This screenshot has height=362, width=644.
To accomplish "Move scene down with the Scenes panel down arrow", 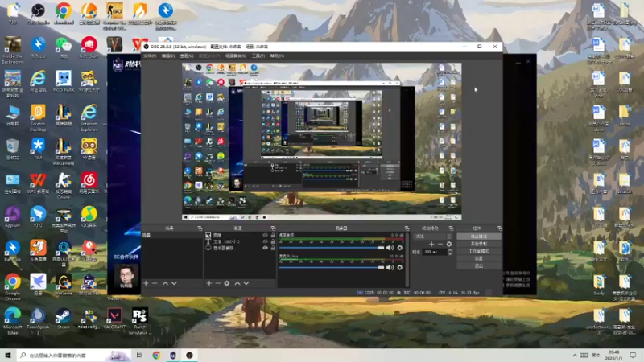I will coord(174,283).
